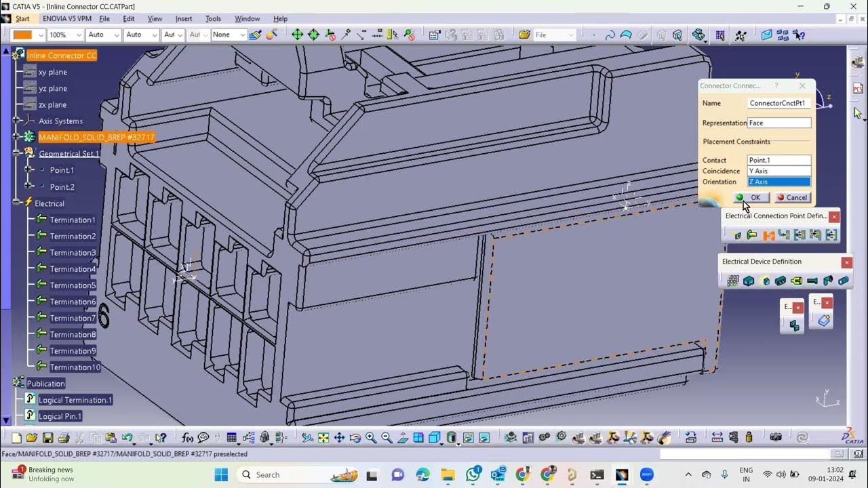Screen dimensions: 868x488
Task: Click the Undo icon
Action: (x=127, y=438)
